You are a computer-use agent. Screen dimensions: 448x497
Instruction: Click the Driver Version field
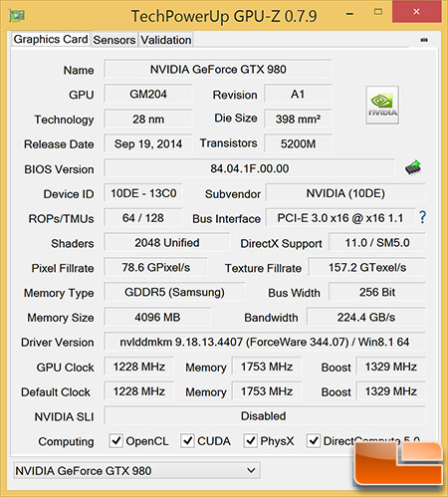pos(265,342)
